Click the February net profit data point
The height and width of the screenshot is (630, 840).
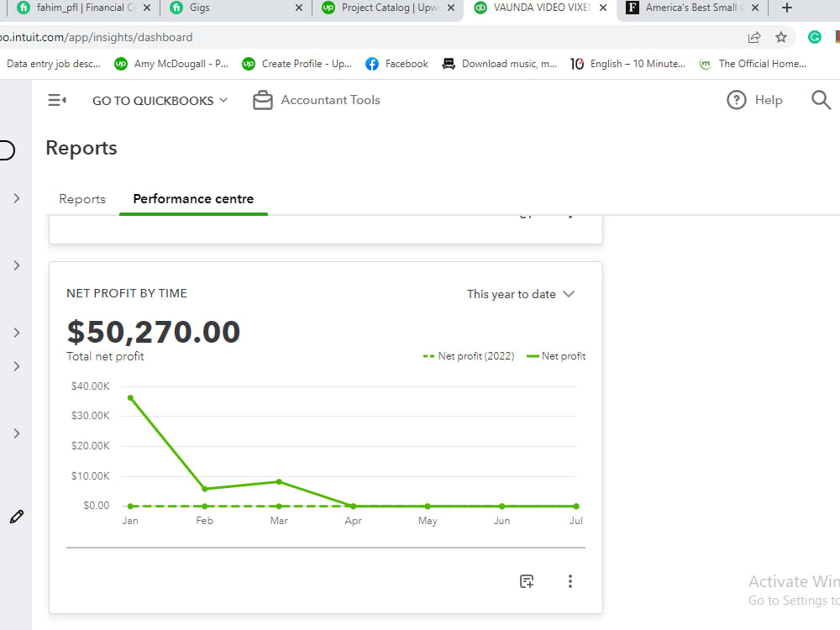[x=205, y=489]
